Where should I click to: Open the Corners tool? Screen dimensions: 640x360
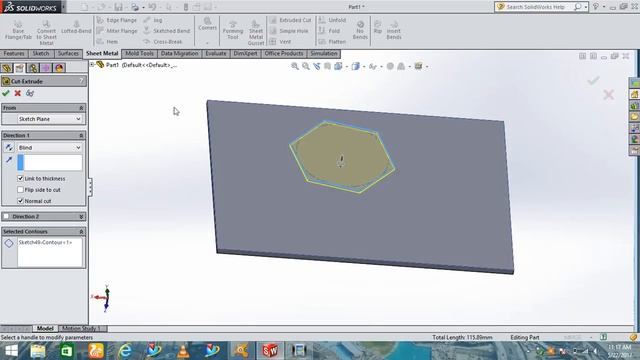tap(207, 24)
